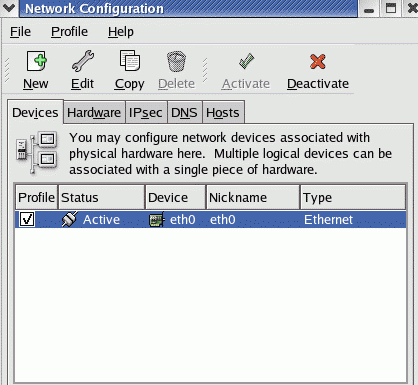Sort by the Device column header

[175, 197]
